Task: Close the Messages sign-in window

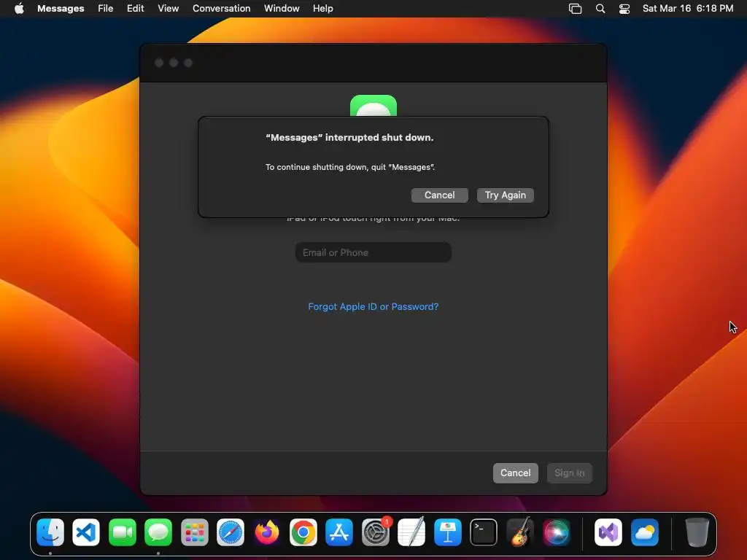Action: tap(159, 63)
